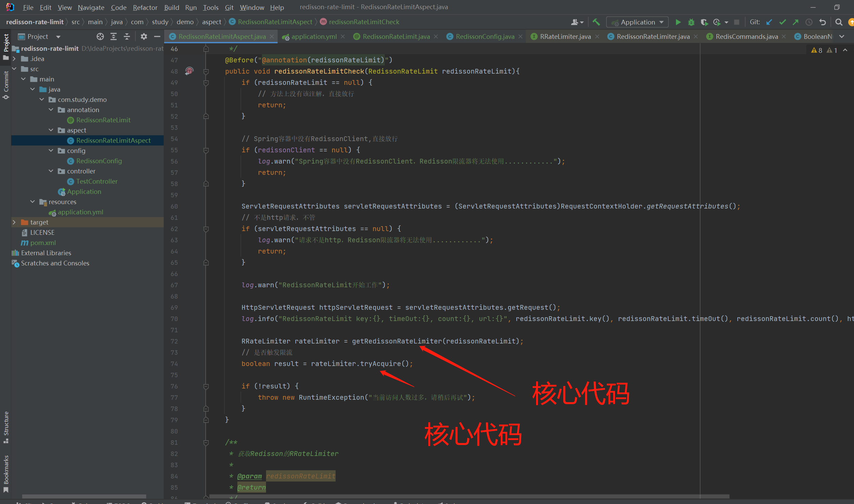
Task: Debug Application with the bug icon
Action: (691, 22)
